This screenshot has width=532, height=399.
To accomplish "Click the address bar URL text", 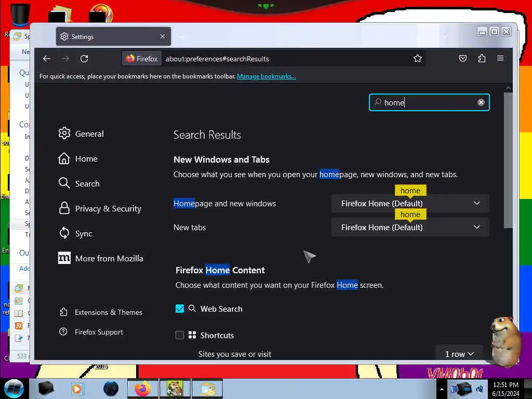I will tap(217, 59).
